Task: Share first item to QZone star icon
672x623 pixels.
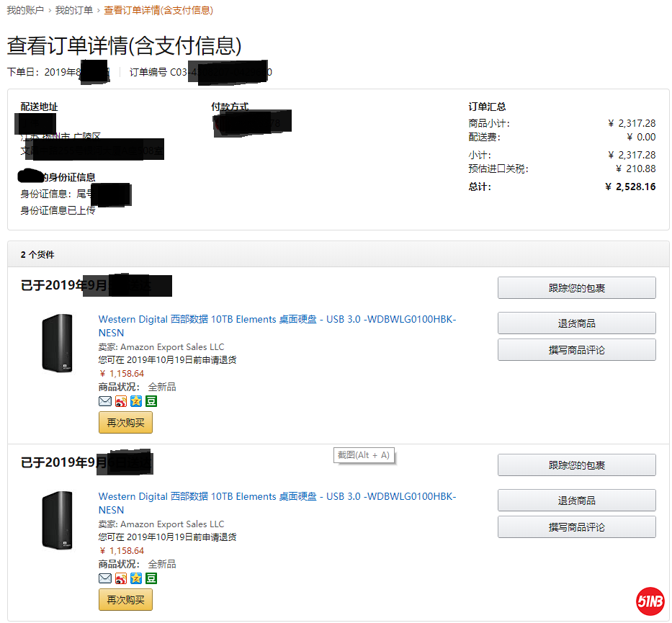Action: click(136, 401)
